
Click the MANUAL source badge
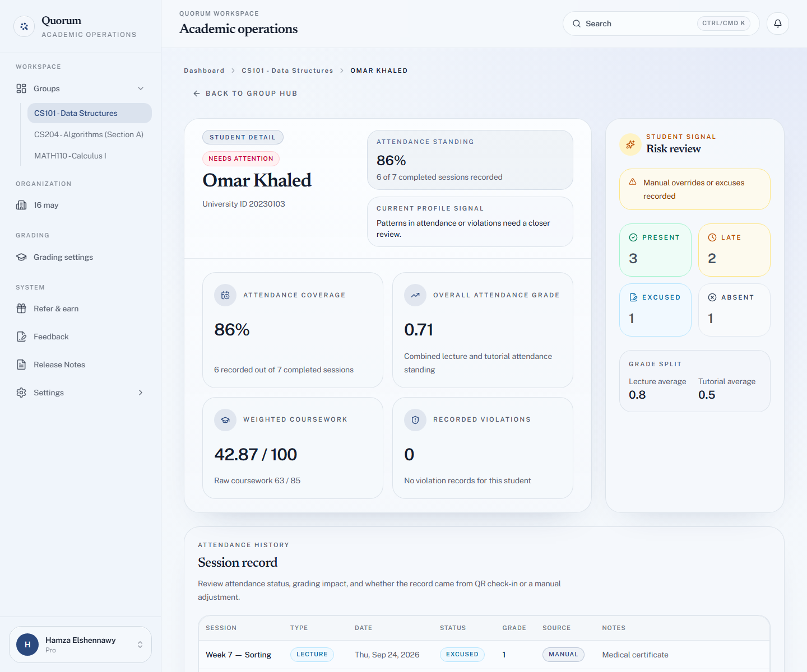(563, 655)
